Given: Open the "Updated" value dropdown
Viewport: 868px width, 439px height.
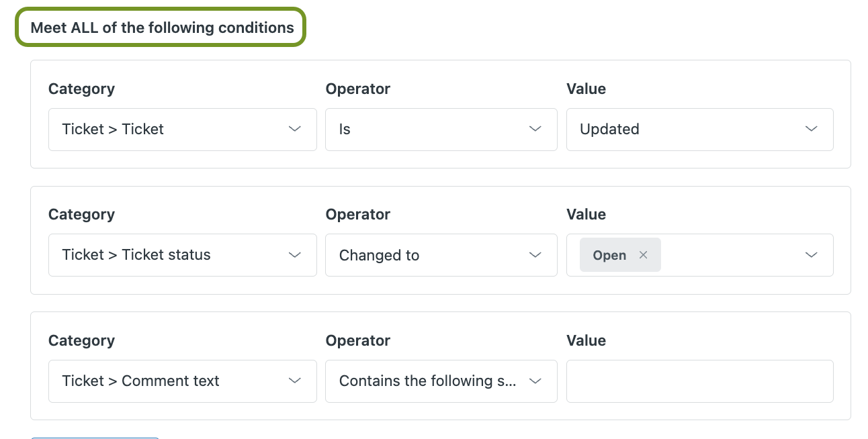Looking at the screenshot, I should click(x=699, y=130).
